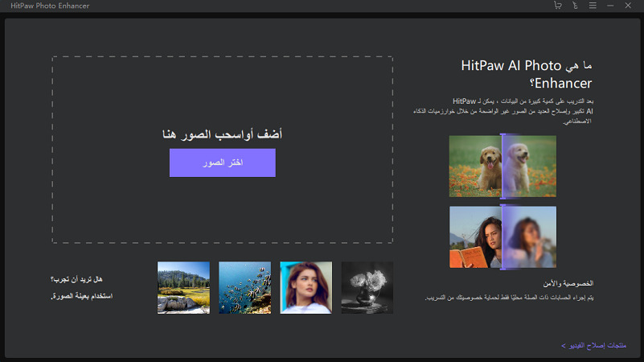Viewport: 644px width, 362px height.
Task: Select the mountain landscape sample image
Action: click(x=183, y=288)
